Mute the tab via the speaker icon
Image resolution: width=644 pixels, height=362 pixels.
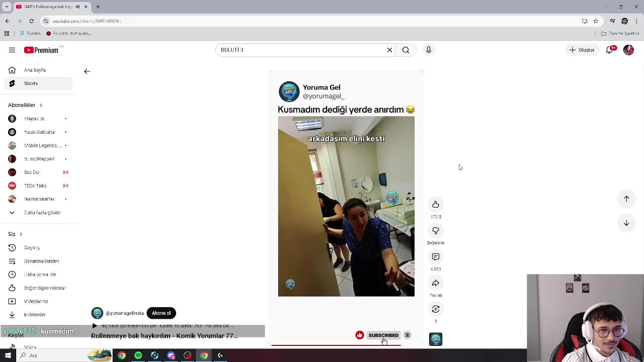pos(77,7)
